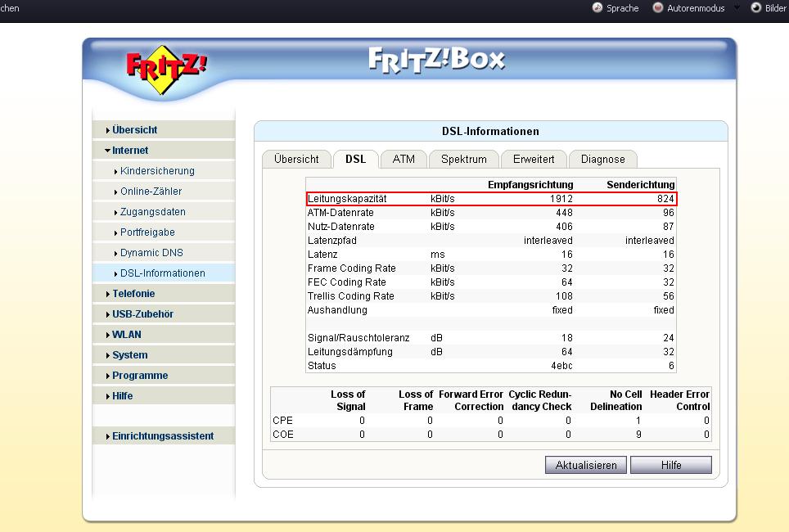Expand the Hilfe sidebar arrow
This screenshot has width=789, height=532.
click(108, 396)
